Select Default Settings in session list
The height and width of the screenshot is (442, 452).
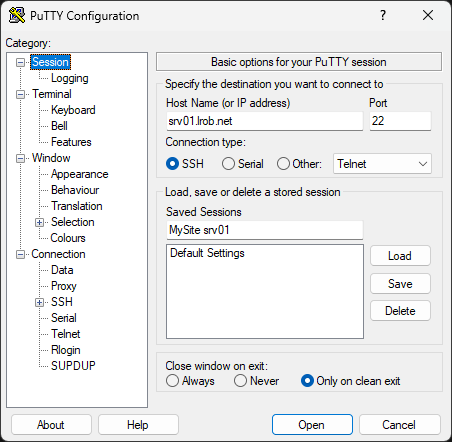207,253
